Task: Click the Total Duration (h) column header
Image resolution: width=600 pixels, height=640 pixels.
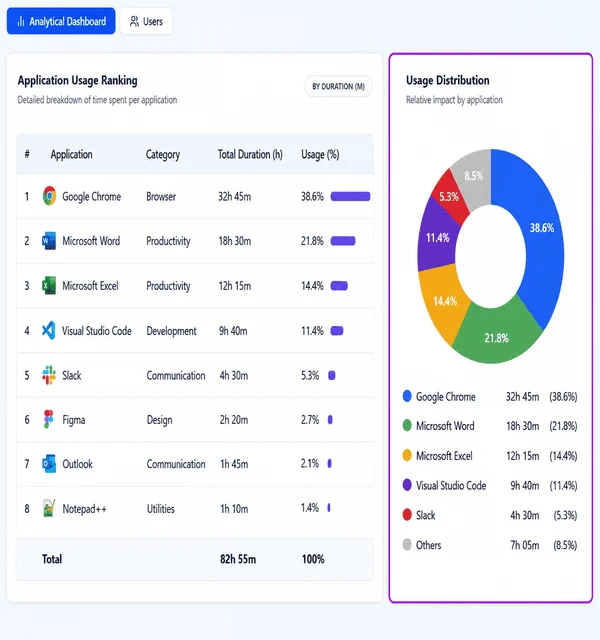Action: pyautogui.click(x=250, y=154)
